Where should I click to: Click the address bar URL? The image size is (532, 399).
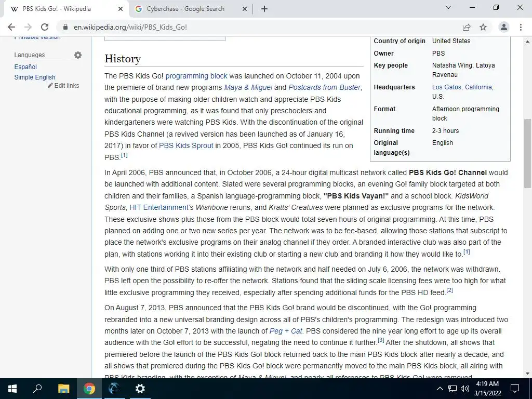click(x=130, y=27)
